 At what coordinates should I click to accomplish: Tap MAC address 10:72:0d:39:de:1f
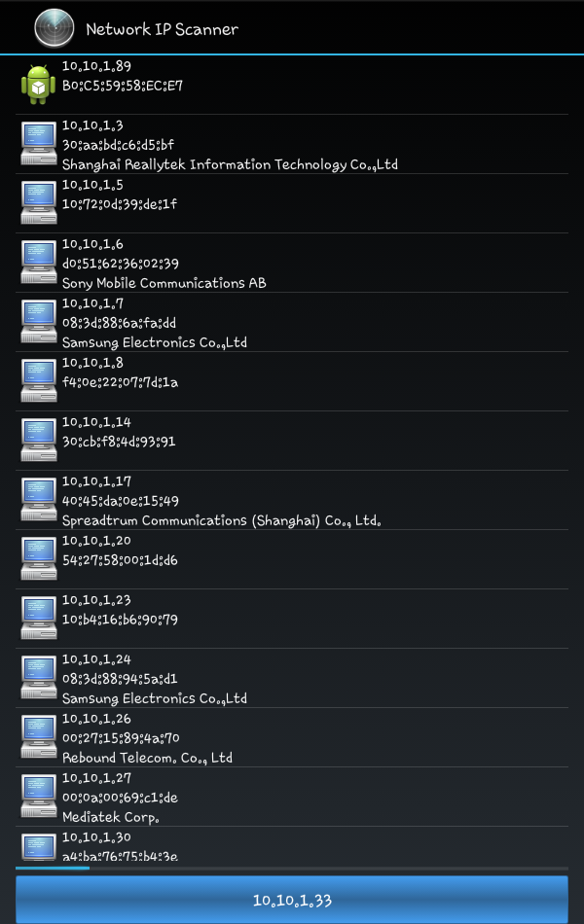pyautogui.click(x=119, y=204)
